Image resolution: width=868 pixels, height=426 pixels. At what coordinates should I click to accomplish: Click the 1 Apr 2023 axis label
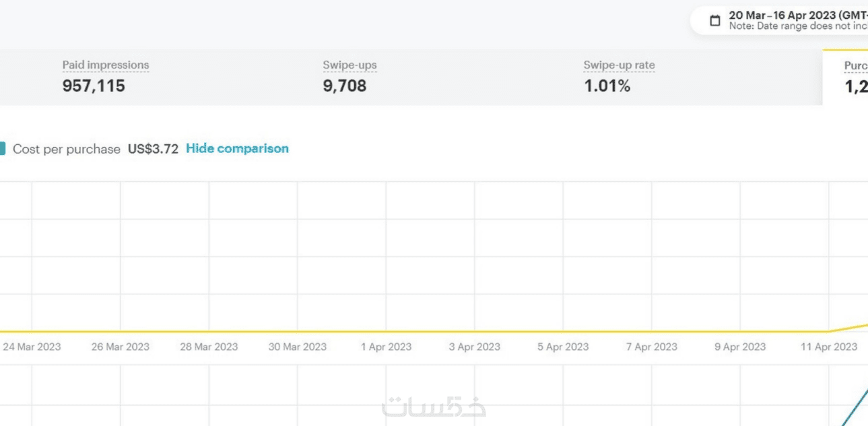point(386,347)
